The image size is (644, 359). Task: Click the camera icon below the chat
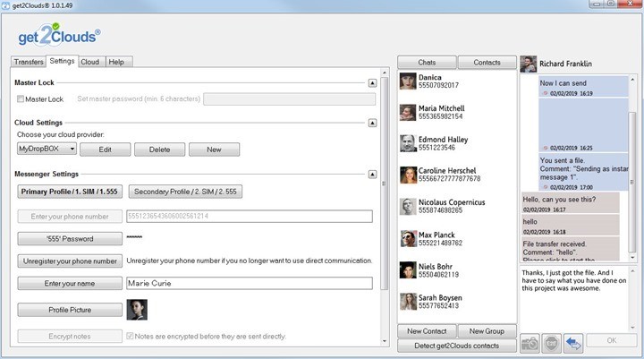pyautogui.click(x=530, y=343)
